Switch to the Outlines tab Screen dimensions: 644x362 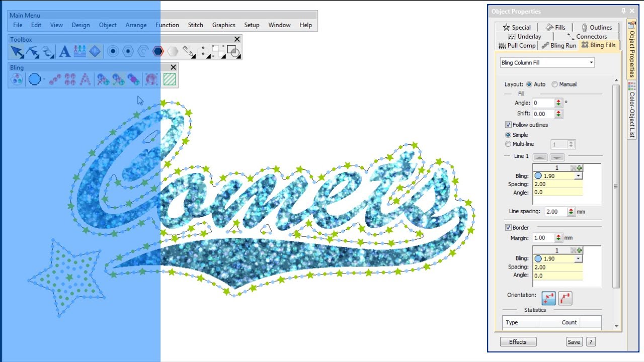[596, 28]
